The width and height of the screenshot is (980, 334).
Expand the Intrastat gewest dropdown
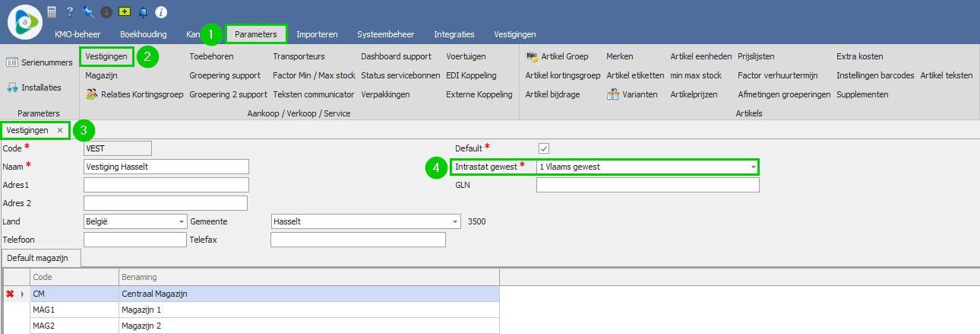[753, 167]
